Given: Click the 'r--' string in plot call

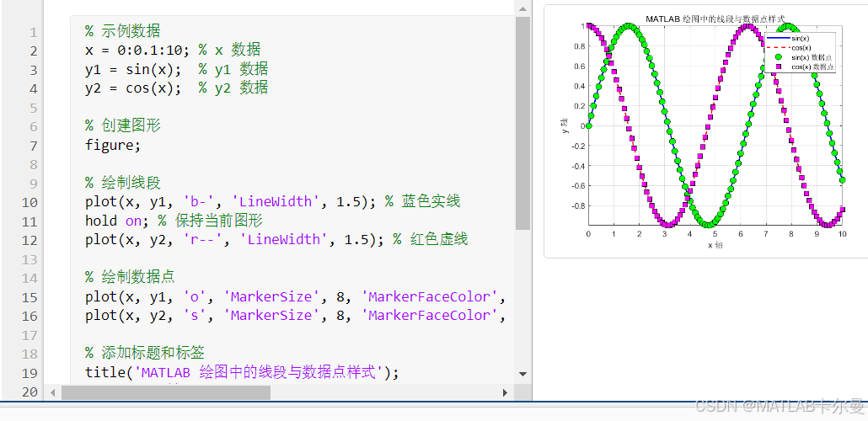Looking at the screenshot, I should coord(202,239).
